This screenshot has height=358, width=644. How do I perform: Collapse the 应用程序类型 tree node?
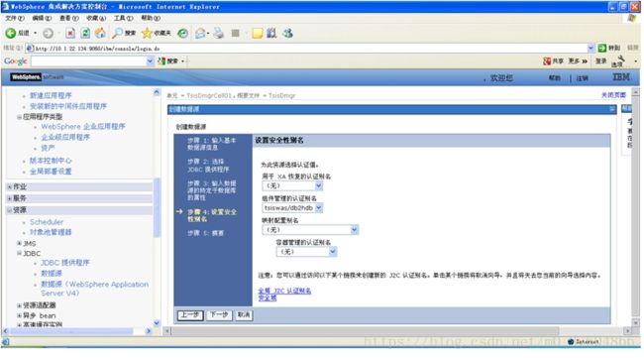pos(19,117)
